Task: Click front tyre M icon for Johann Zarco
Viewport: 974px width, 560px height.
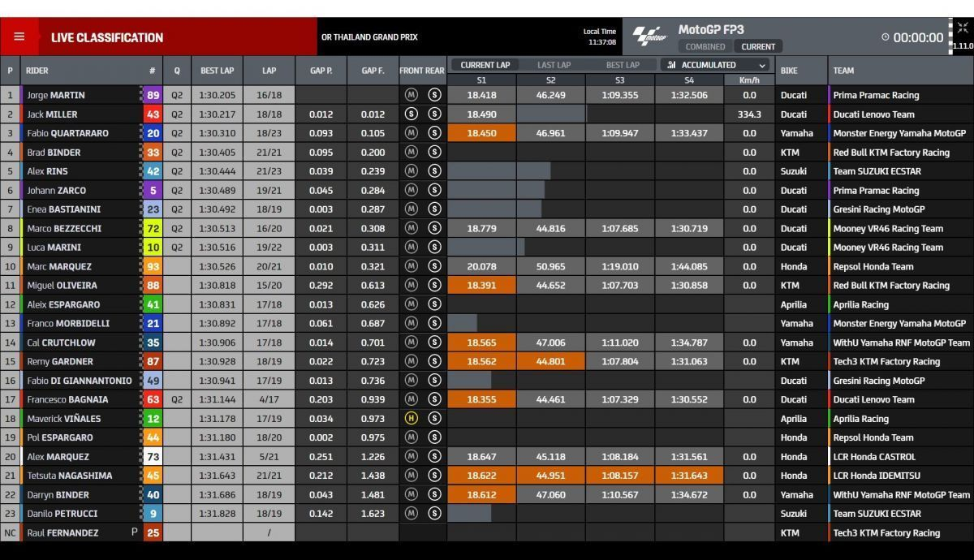Action: (x=412, y=190)
